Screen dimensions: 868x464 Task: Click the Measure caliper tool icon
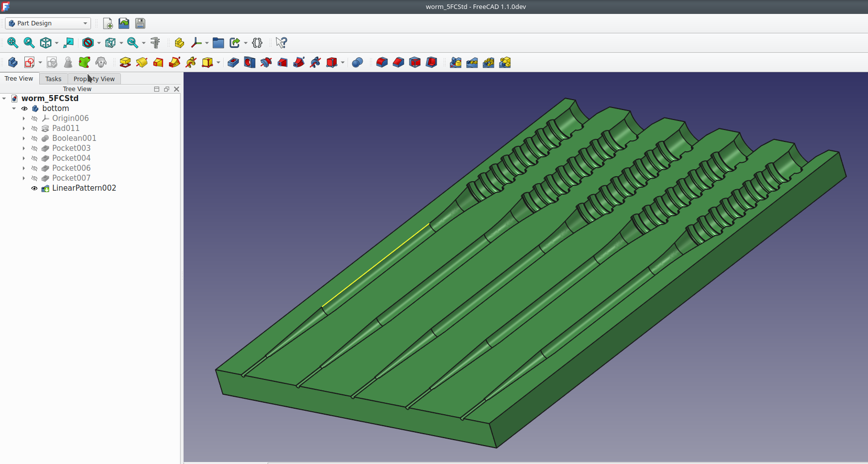pos(155,43)
